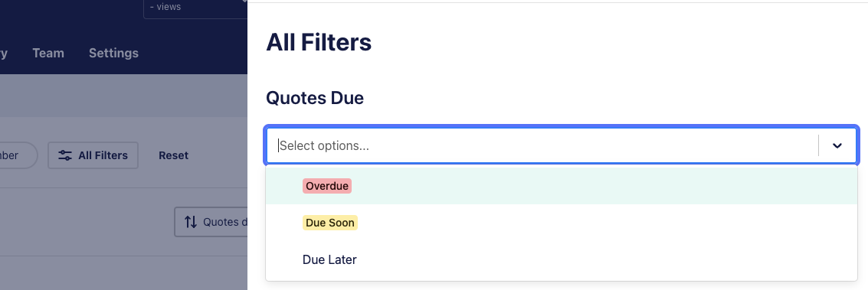Select the Overdue option
868x290 pixels.
[562, 186]
